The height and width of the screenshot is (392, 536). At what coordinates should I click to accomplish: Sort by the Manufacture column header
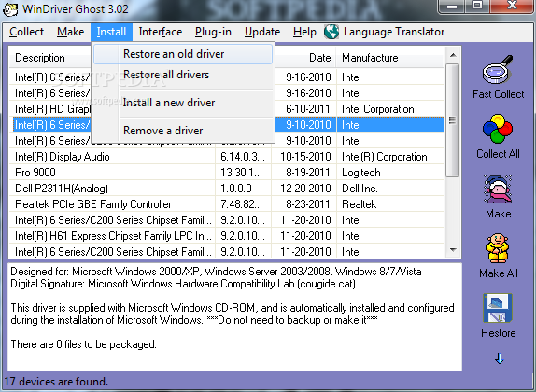click(x=390, y=58)
